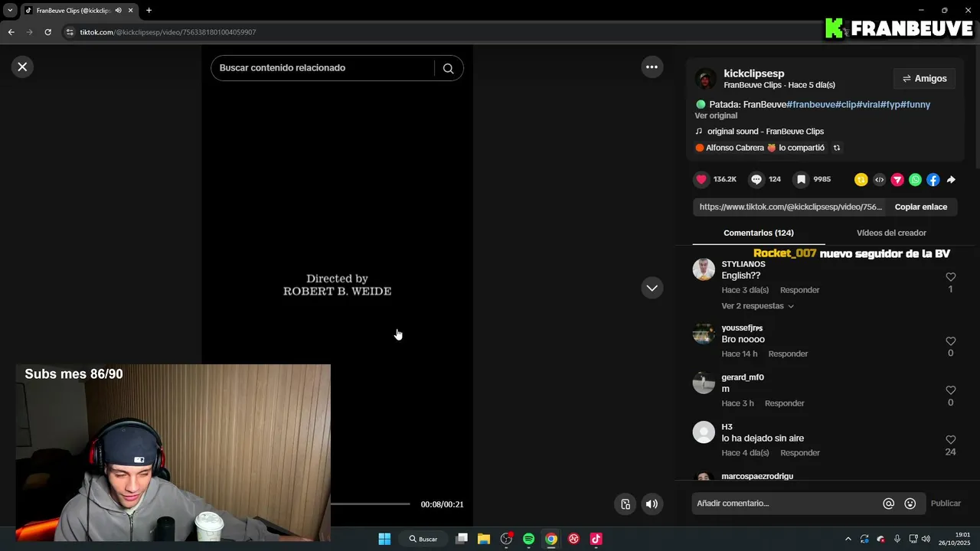Like the video with the heart icon
Viewport: 980px width, 551px height.
pyautogui.click(x=701, y=179)
